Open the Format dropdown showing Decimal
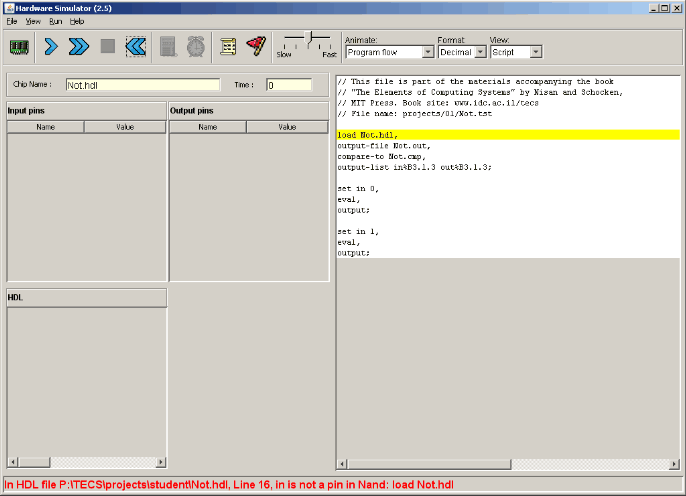The width and height of the screenshot is (686, 496). point(461,52)
